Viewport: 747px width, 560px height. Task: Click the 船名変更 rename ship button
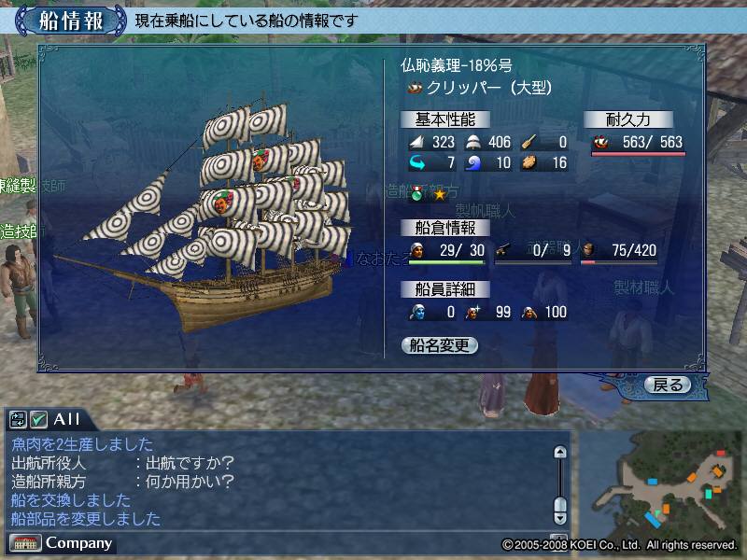click(x=439, y=345)
